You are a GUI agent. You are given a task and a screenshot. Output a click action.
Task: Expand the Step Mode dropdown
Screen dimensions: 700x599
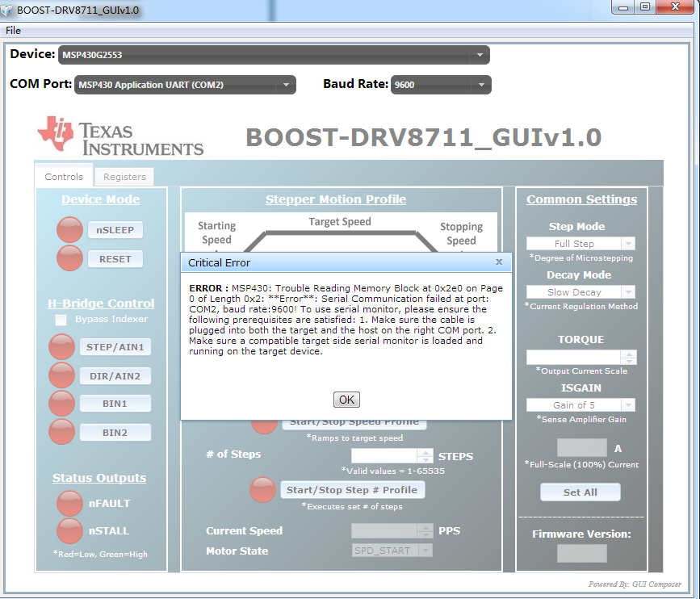tap(581, 244)
